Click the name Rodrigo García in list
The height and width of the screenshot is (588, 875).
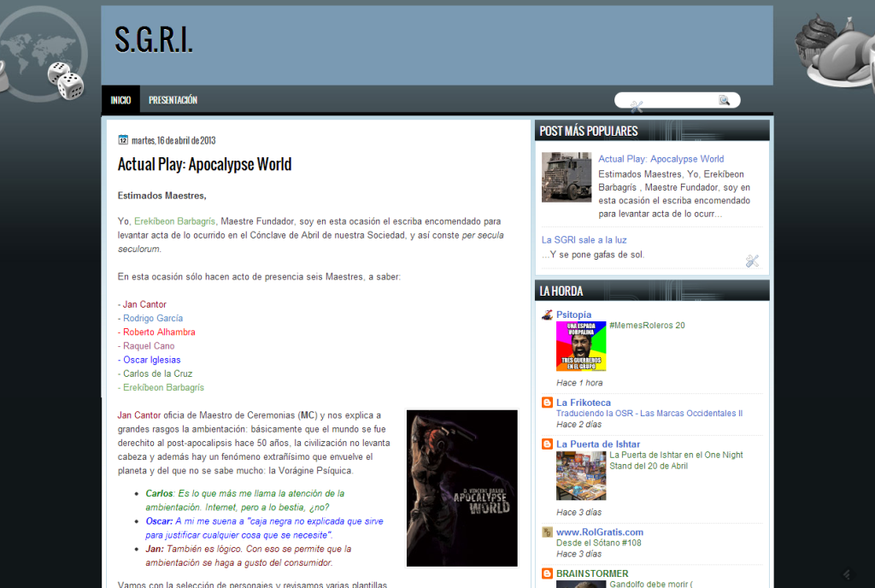click(153, 319)
